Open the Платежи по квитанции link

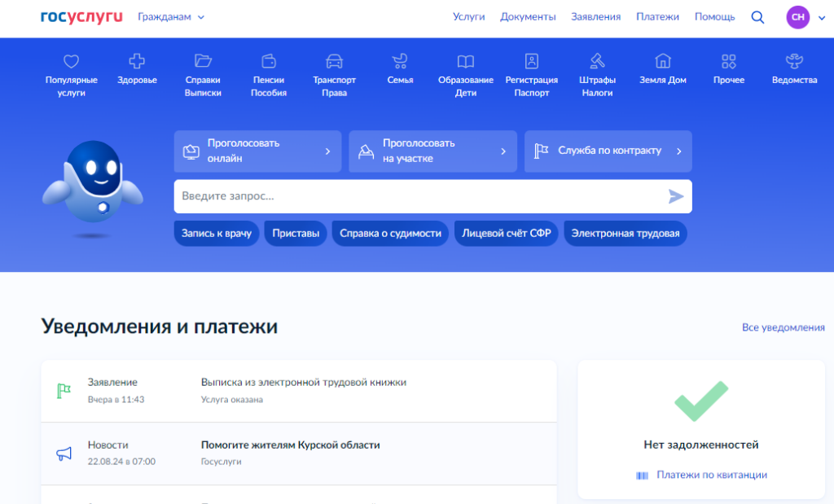[x=711, y=475]
